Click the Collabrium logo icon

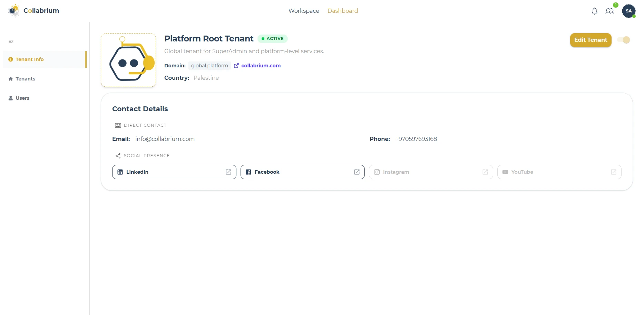pos(14,11)
